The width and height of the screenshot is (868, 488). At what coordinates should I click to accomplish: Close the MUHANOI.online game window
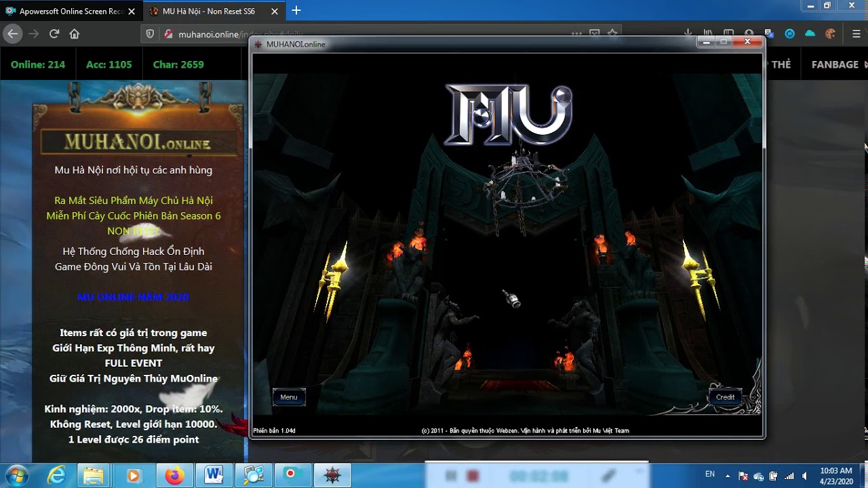747,42
